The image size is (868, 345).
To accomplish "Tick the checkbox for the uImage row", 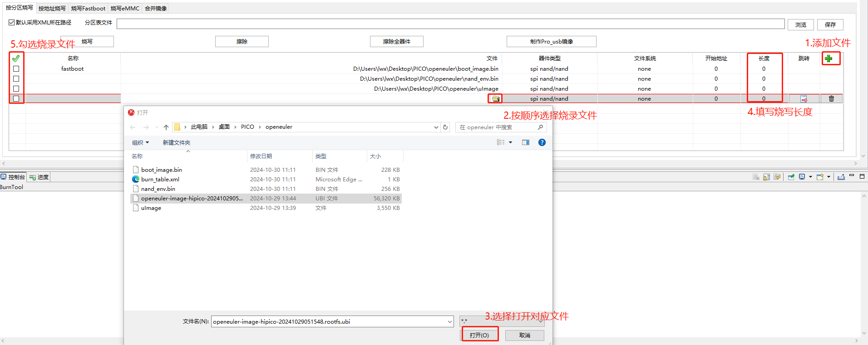I will (16, 89).
